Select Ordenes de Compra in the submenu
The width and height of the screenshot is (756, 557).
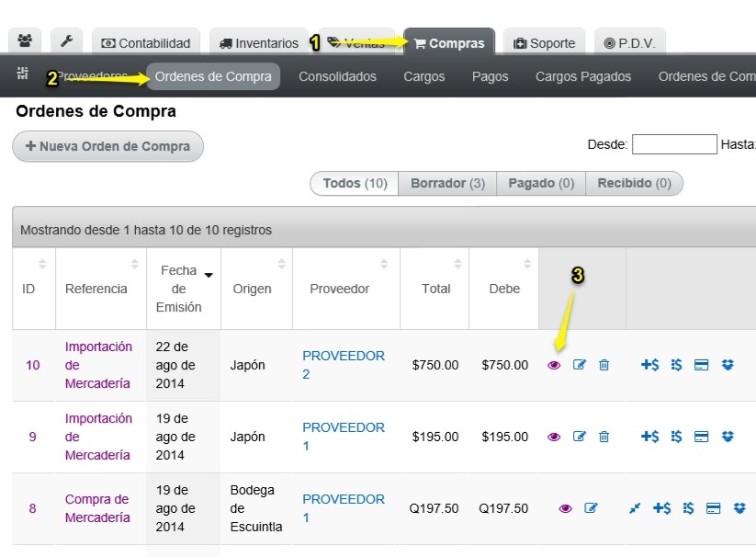pyautogui.click(x=212, y=76)
